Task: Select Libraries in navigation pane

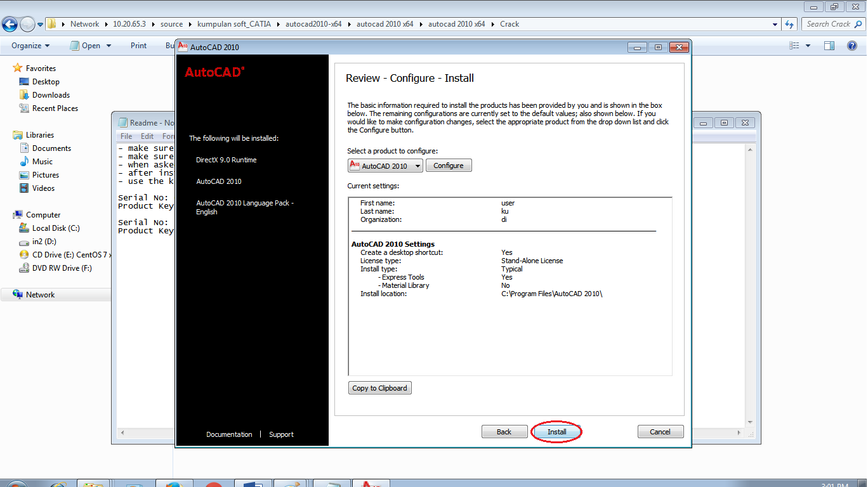Action: click(x=39, y=135)
